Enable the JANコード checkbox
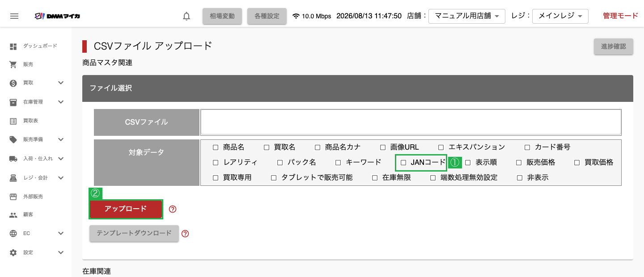 (x=403, y=163)
